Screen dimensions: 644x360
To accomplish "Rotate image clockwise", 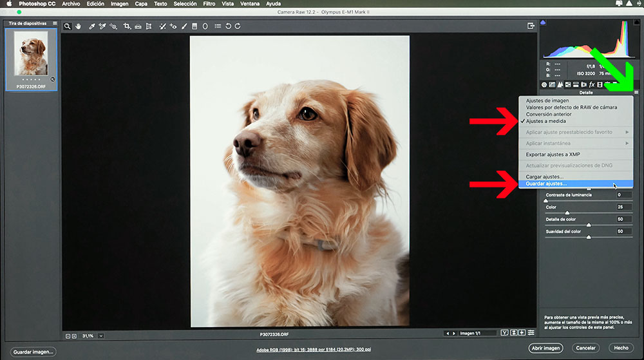I will (x=238, y=26).
